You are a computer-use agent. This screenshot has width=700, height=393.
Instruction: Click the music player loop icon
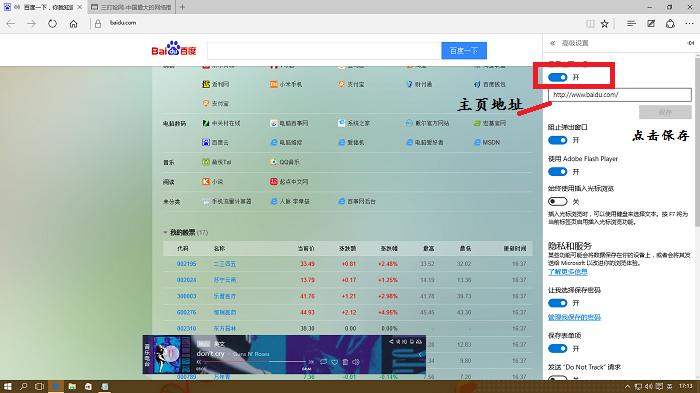[x=323, y=361]
